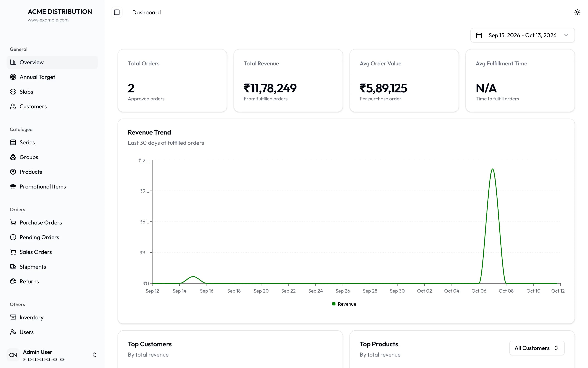Screen dimensions: 588x368
Task: Click the N/A fulfillment time value
Action: click(486, 88)
